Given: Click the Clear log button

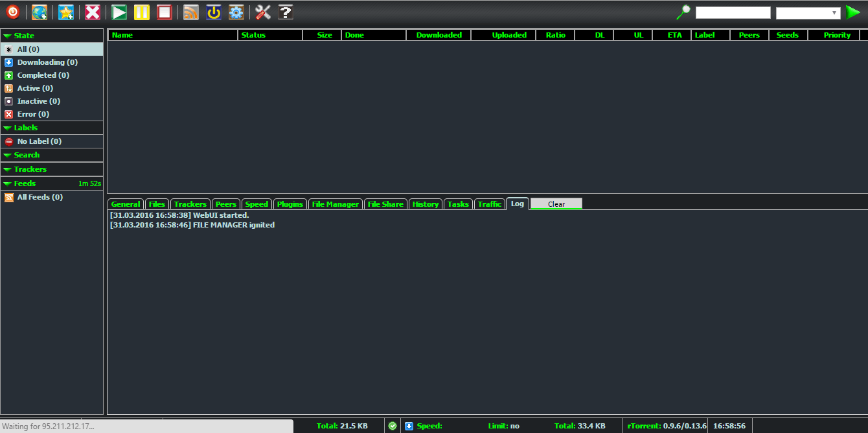Looking at the screenshot, I should point(556,204).
